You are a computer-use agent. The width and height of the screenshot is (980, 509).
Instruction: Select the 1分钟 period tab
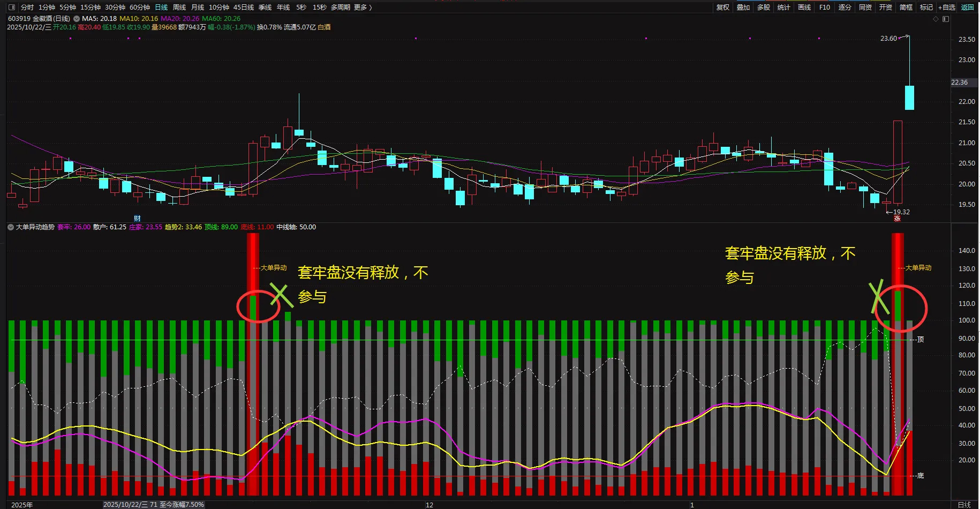tap(47, 8)
